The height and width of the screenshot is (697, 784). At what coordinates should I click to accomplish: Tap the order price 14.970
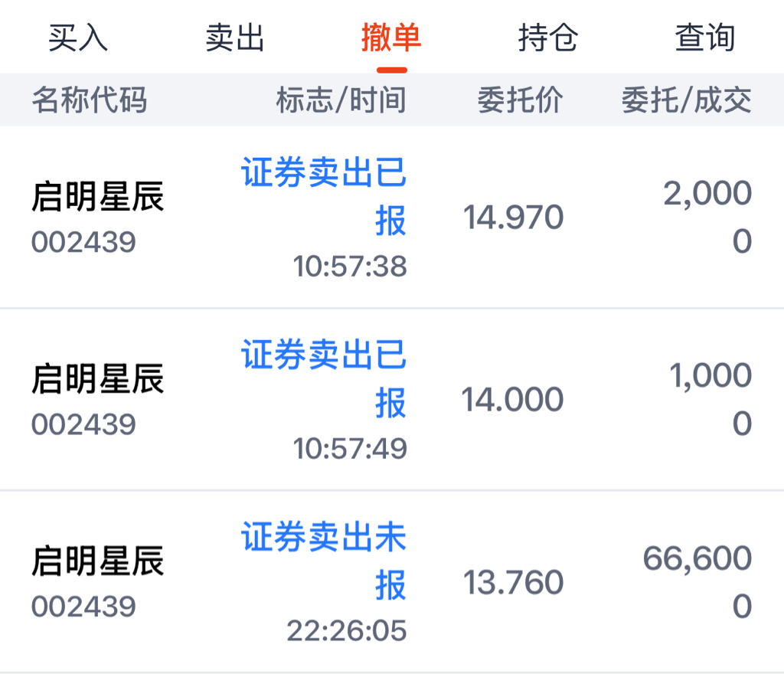[x=513, y=218]
